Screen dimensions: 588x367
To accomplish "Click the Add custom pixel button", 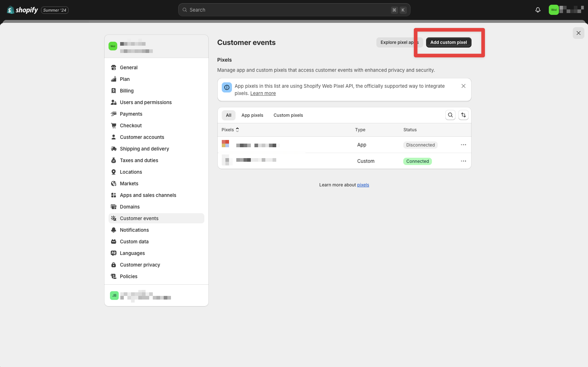I will point(449,42).
